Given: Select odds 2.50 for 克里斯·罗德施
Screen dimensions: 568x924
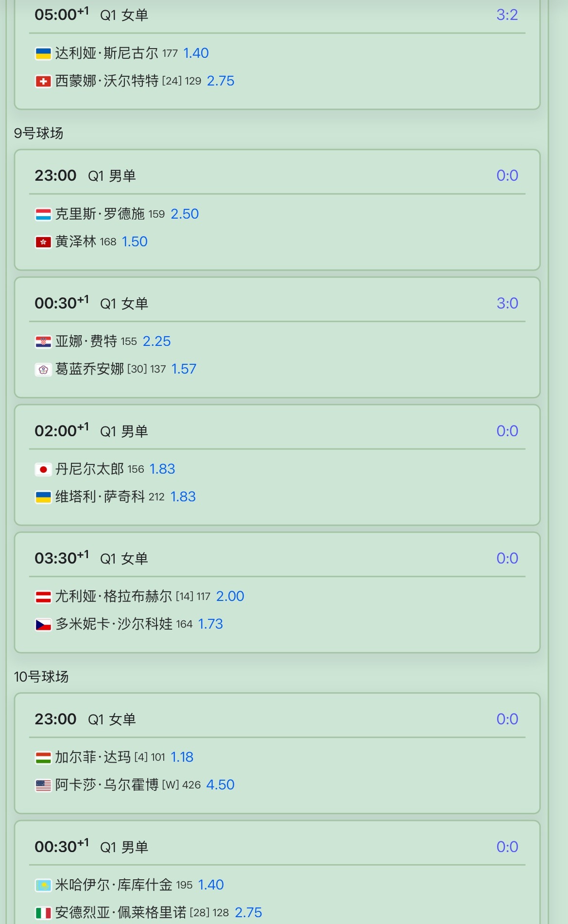Looking at the screenshot, I should click(185, 214).
